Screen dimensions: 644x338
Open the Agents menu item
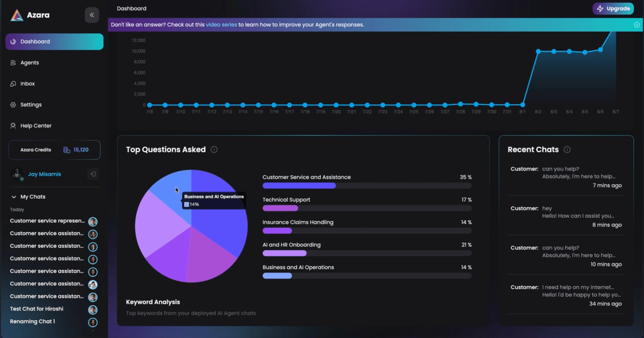(x=29, y=63)
